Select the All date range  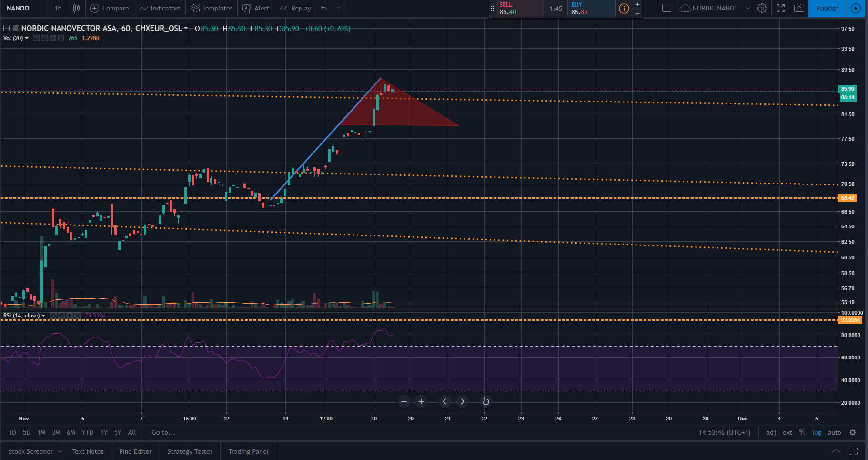pyautogui.click(x=132, y=432)
